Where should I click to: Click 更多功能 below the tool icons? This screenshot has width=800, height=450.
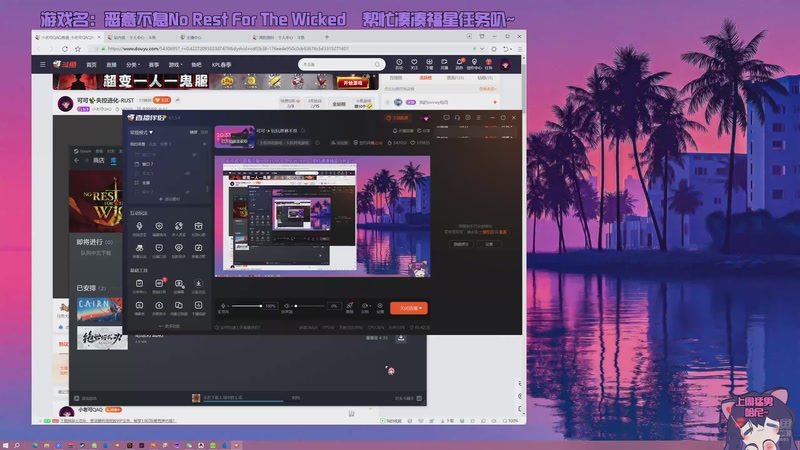click(x=169, y=326)
